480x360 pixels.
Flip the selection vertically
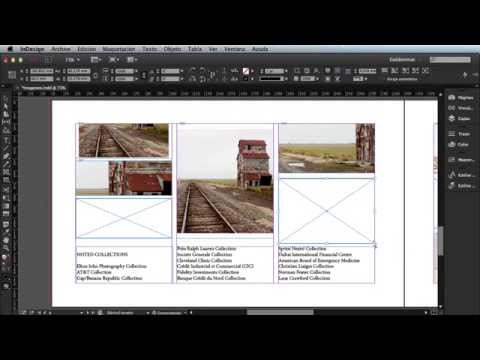coord(202,79)
